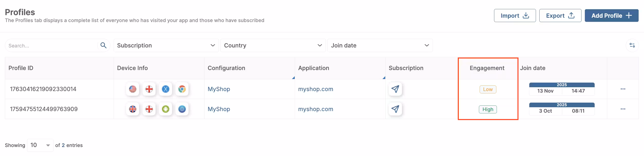This screenshot has width=644, height=156.
Task: Open the column settings filter icon
Action: (632, 45)
